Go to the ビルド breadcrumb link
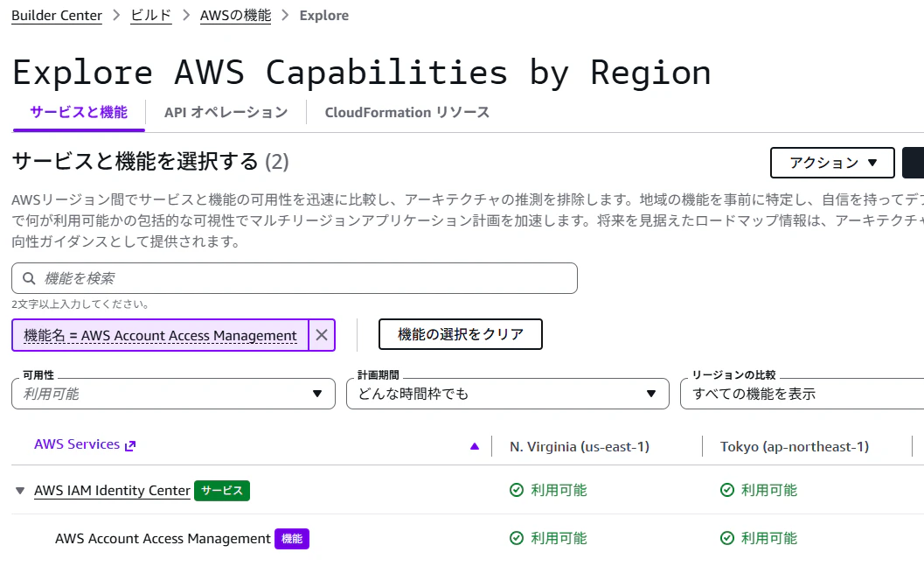Viewport: 924px width, 573px height. [x=151, y=16]
